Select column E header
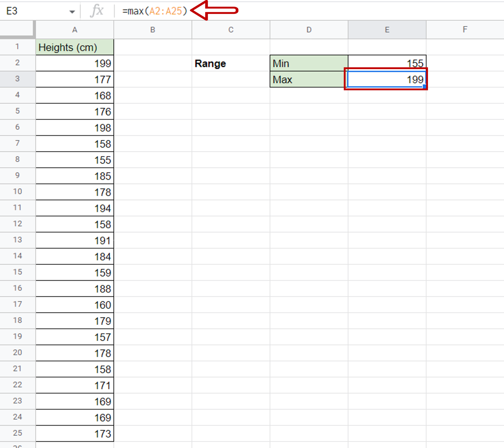The width and height of the screenshot is (504, 448). (387, 30)
